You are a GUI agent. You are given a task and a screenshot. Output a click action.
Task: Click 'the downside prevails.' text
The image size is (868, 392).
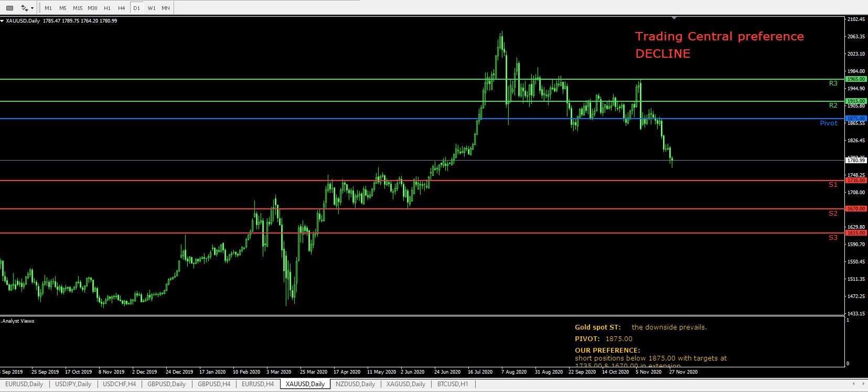[669, 327]
